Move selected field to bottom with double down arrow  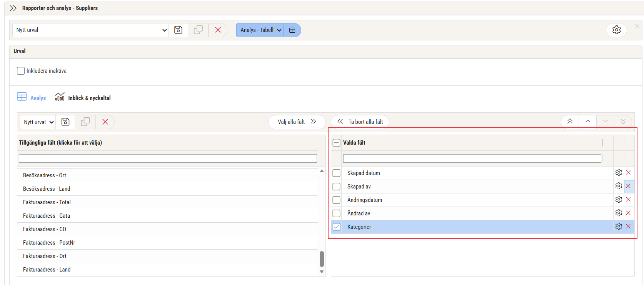[623, 122]
